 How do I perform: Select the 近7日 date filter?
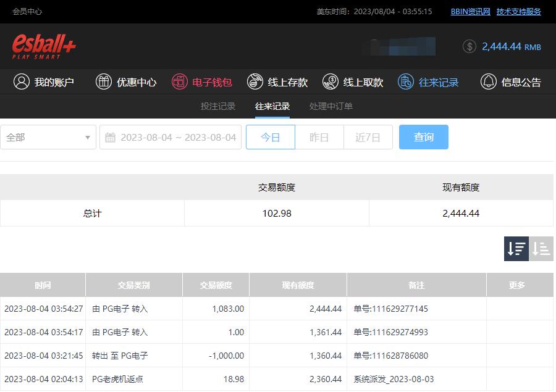(x=368, y=137)
